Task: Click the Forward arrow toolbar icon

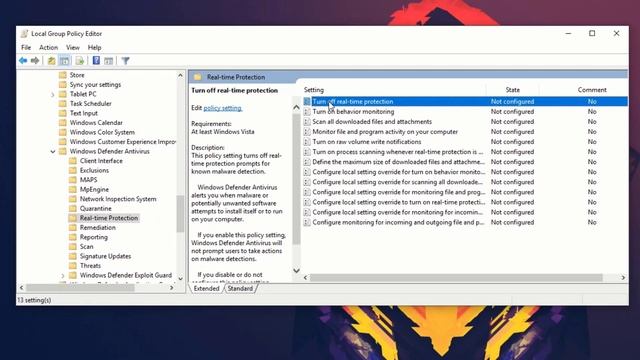Action: point(35,61)
